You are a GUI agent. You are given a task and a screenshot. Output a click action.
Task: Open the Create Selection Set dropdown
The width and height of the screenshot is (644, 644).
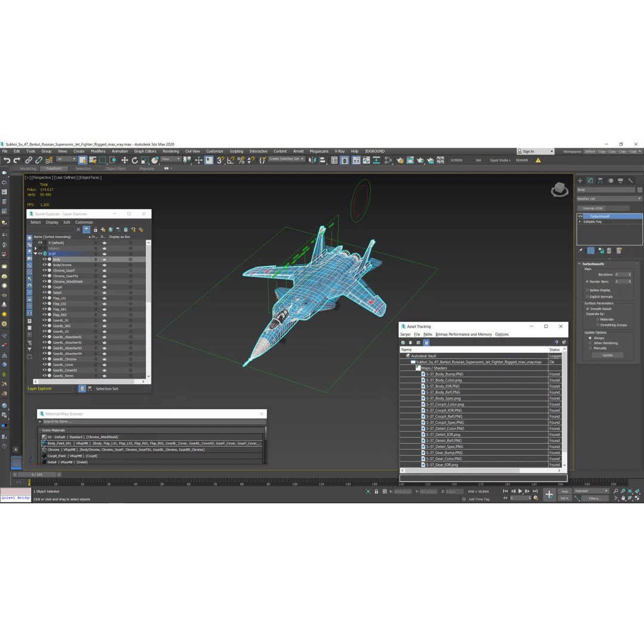click(x=286, y=159)
